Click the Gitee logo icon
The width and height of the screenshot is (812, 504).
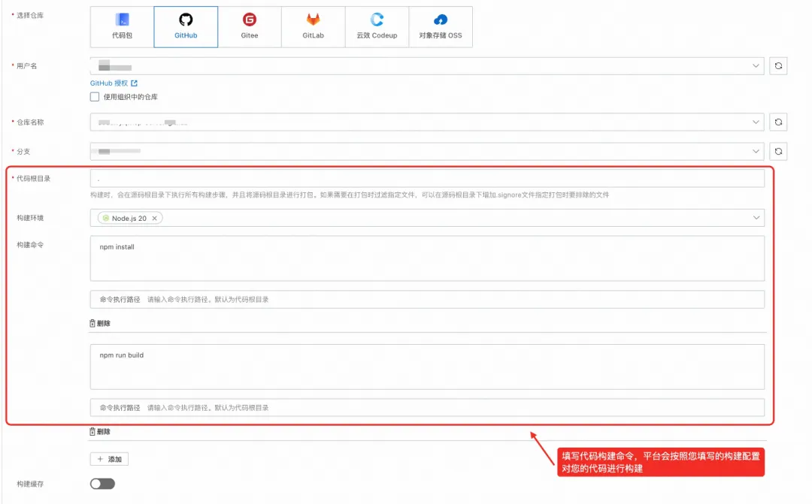pyautogui.click(x=250, y=20)
